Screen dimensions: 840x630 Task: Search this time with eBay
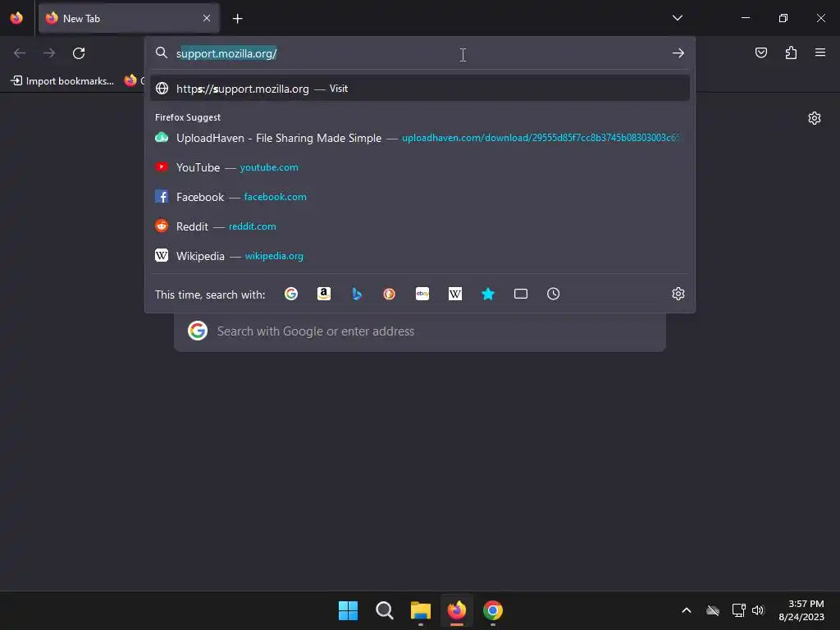click(x=422, y=294)
